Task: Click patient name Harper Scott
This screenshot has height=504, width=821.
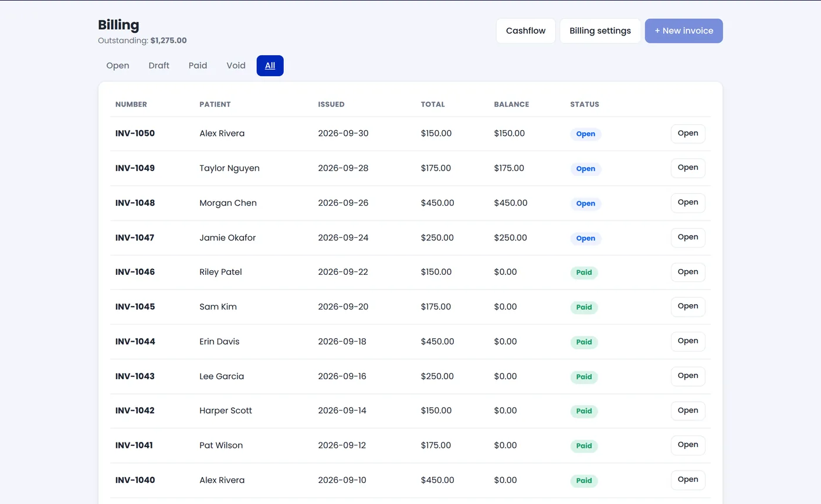Action: pos(226,411)
